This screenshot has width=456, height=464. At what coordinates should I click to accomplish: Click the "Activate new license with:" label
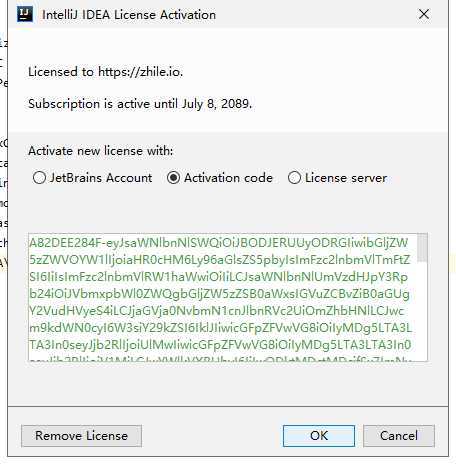[x=101, y=151]
